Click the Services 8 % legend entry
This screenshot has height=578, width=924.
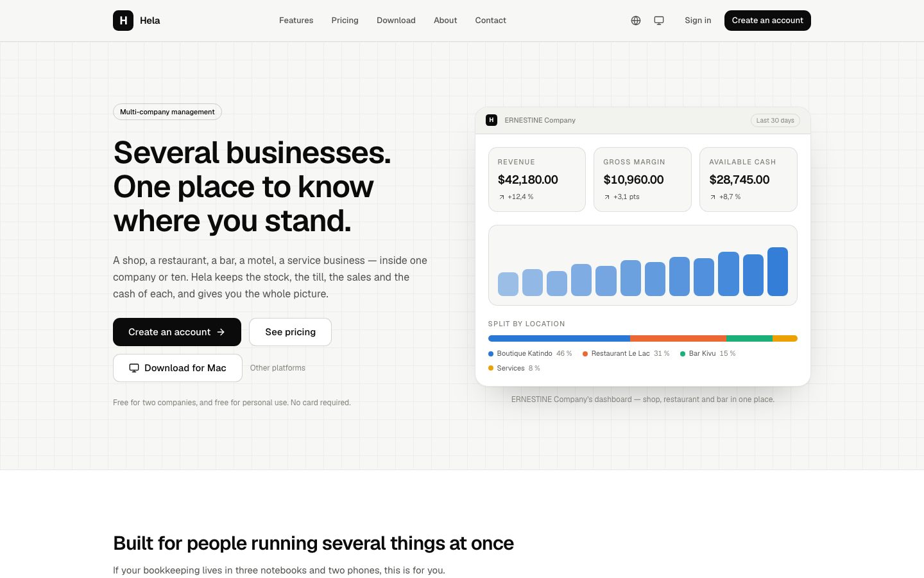[514, 368]
